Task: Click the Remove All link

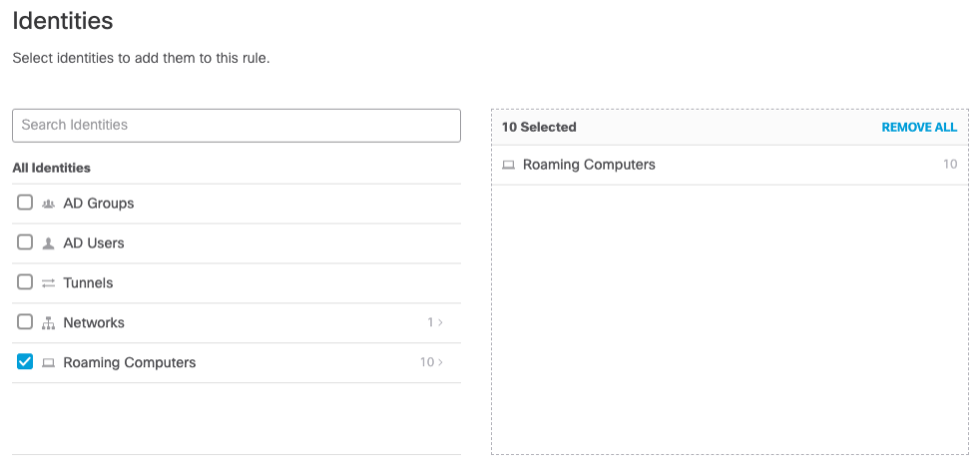Action: tap(918, 128)
